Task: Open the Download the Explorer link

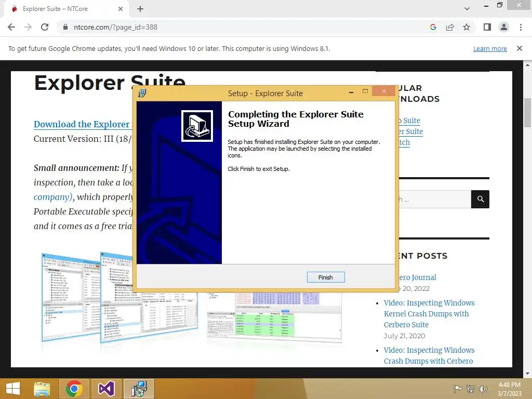Action: coord(83,124)
